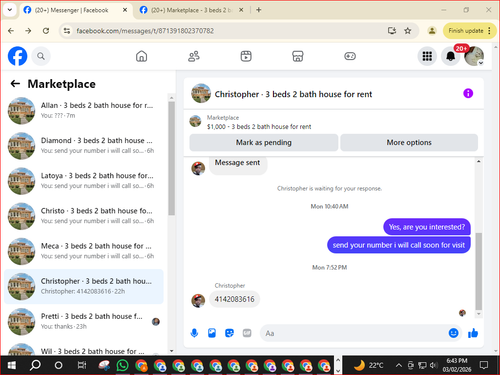Choose a sticker icon in composer
Image resolution: width=500 pixels, height=375 pixels.
point(229,333)
